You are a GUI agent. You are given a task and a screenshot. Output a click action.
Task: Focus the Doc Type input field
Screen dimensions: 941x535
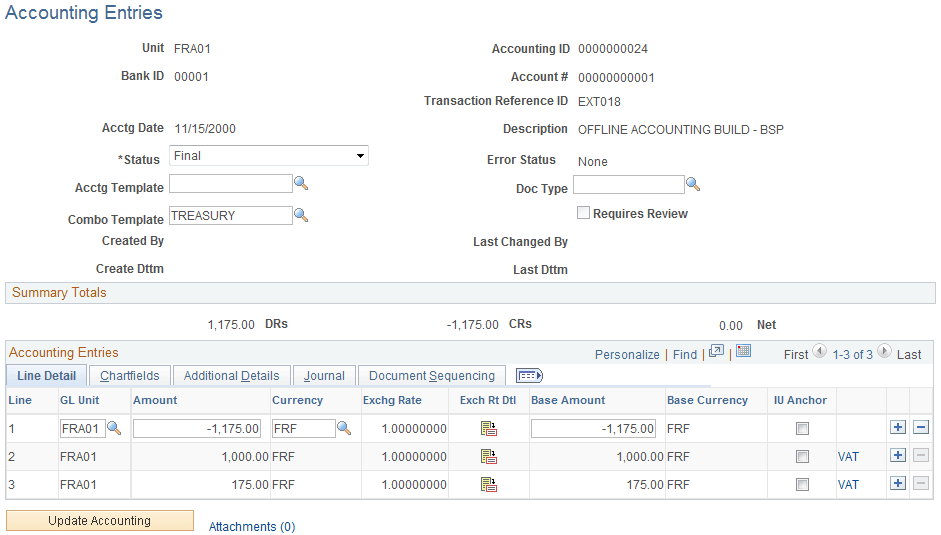[x=629, y=184]
